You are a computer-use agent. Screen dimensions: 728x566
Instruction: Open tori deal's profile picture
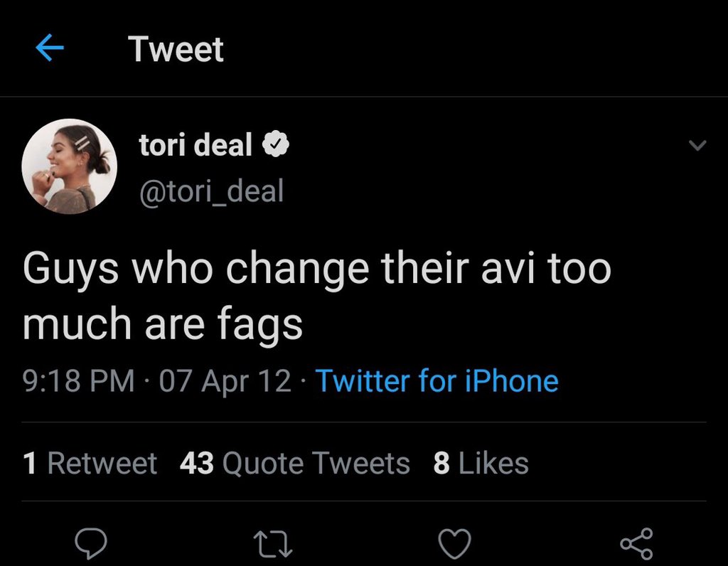coord(69,166)
